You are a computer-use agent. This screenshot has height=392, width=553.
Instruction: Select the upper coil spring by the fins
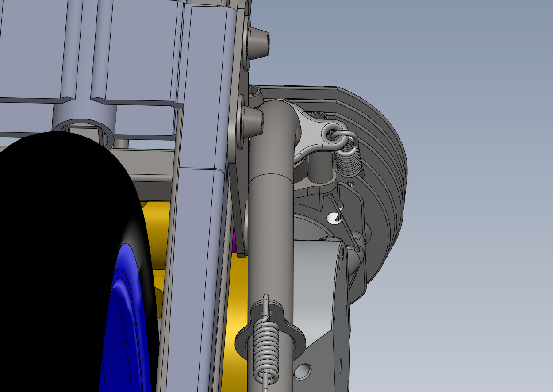[x=349, y=160]
